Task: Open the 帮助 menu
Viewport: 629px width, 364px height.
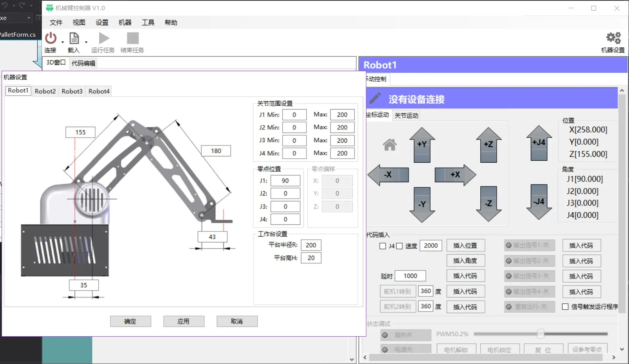Action: 171,23
